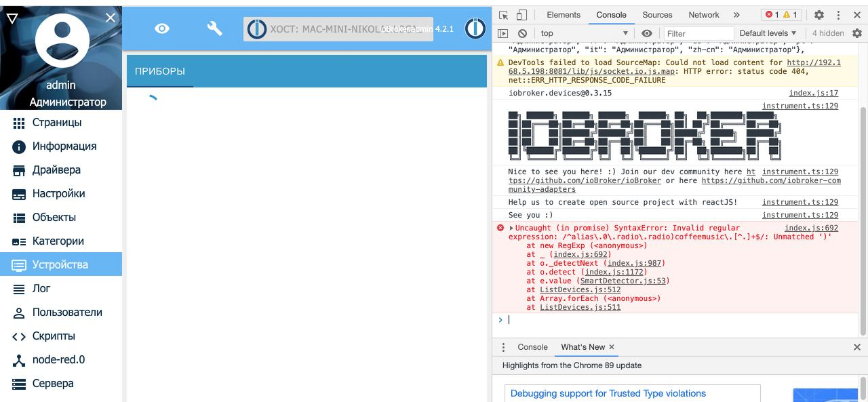Click the admin user avatar
Viewport: 868px width, 402px height.
pyautogui.click(x=61, y=41)
